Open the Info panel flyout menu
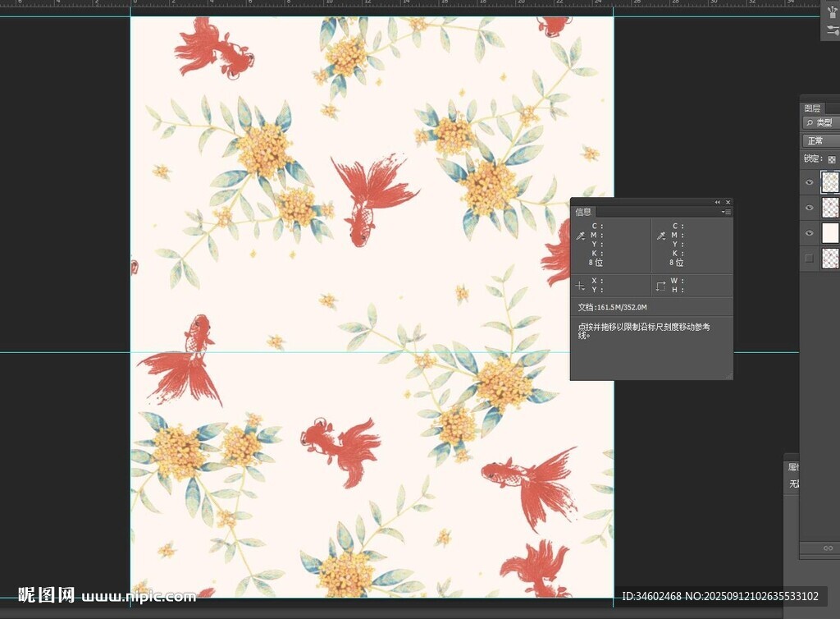The image size is (840, 619). 725,212
